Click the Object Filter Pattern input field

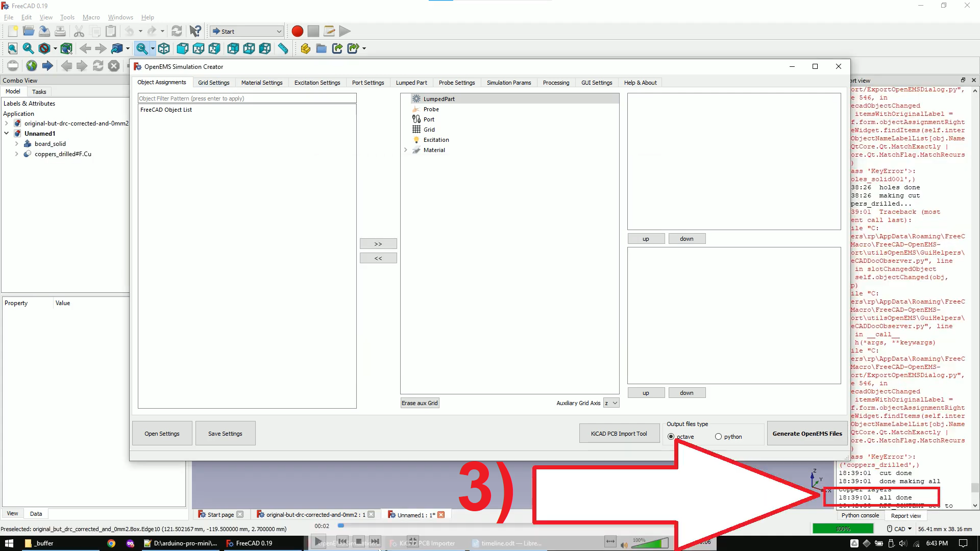(x=247, y=98)
